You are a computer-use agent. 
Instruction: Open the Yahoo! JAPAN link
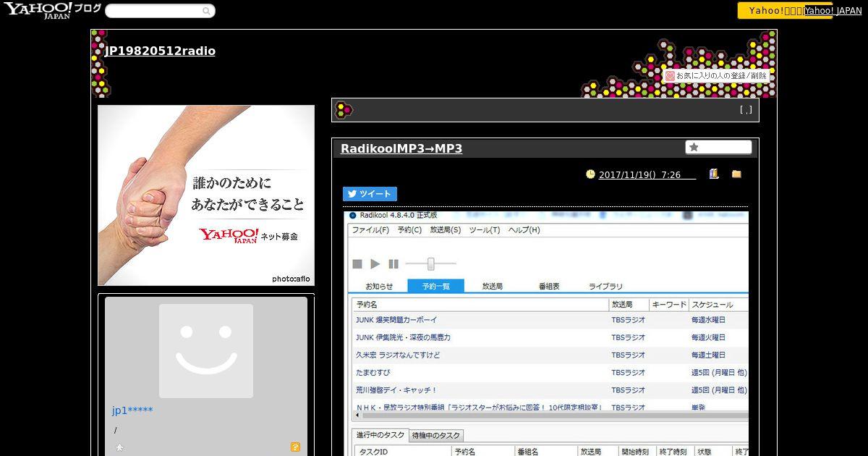(x=833, y=11)
